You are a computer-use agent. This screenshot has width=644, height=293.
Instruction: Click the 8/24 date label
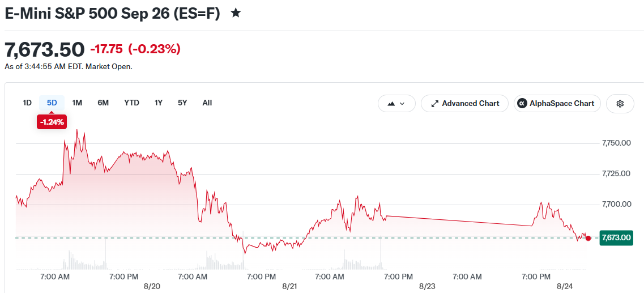565,286
